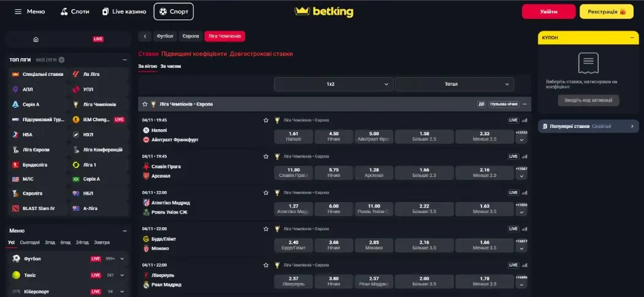The image size is (644, 297).
Task: Click the promo code activation field
Action: 589,100
